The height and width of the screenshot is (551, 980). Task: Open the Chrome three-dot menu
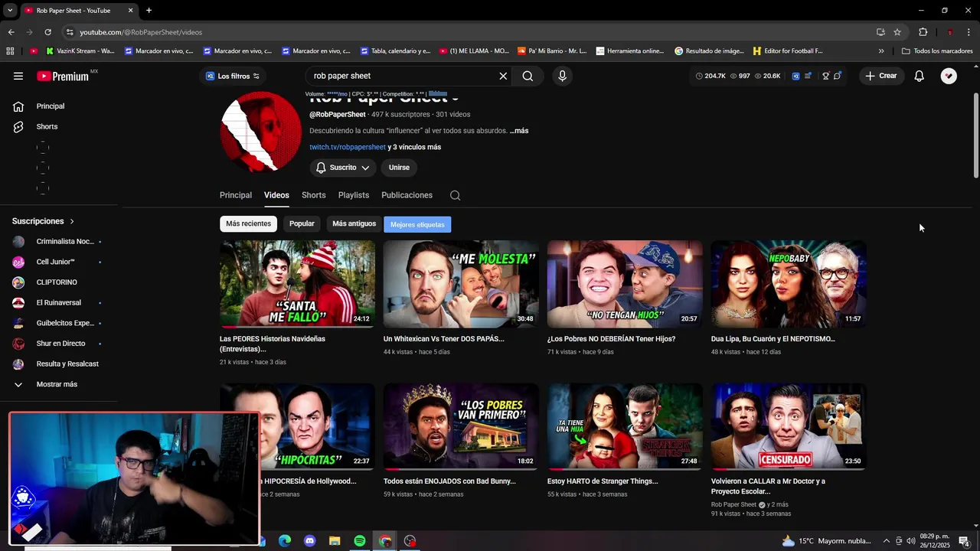tap(969, 32)
